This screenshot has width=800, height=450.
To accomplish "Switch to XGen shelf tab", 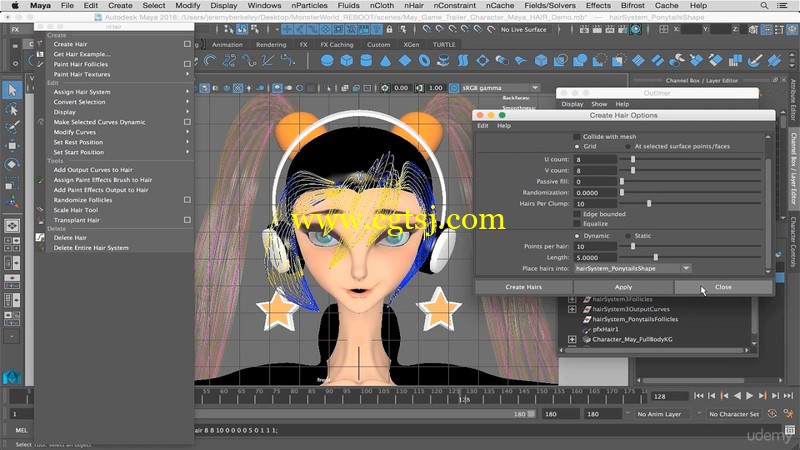I will [x=411, y=45].
